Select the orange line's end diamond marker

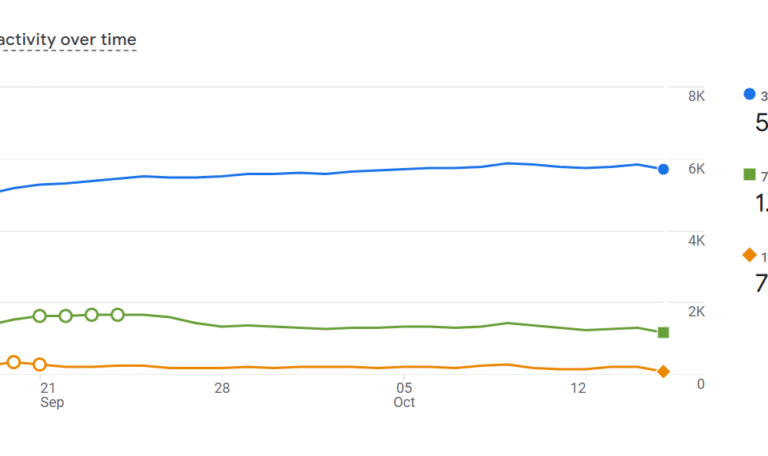click(663, 371)
